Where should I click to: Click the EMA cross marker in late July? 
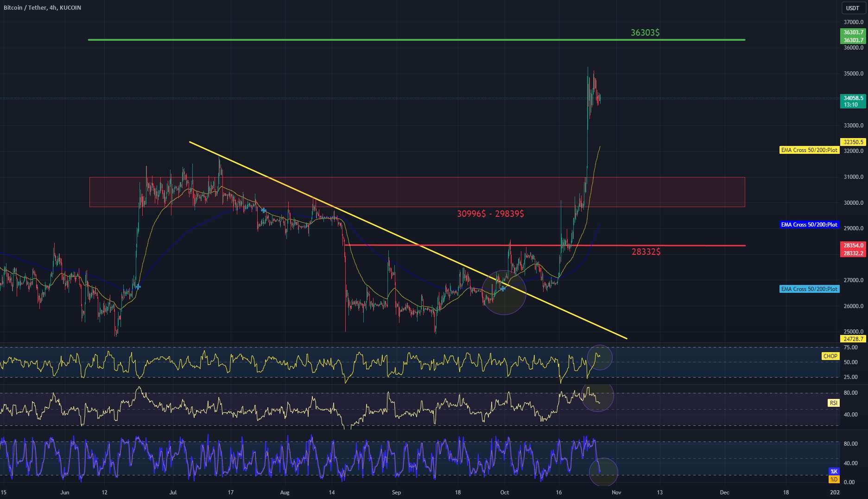[x=264, y=210]
